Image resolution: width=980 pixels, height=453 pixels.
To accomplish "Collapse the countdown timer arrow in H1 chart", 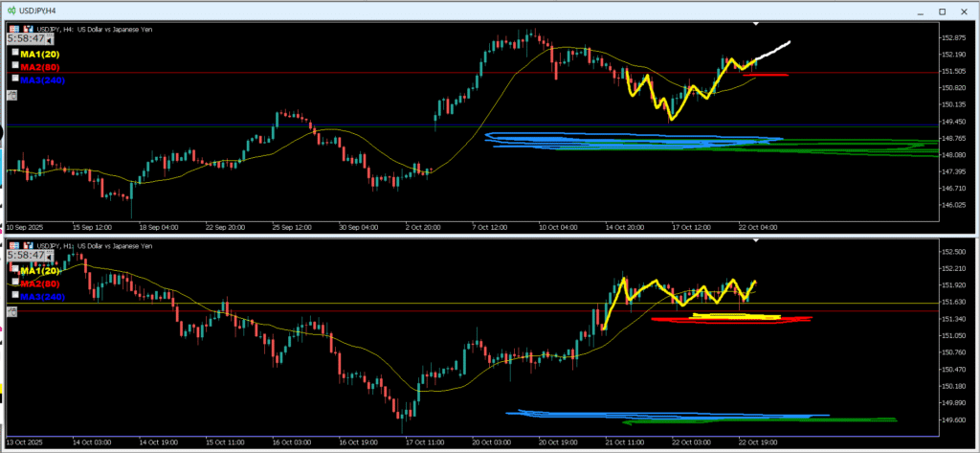I will pyautogui.click(x=47, y=256).
